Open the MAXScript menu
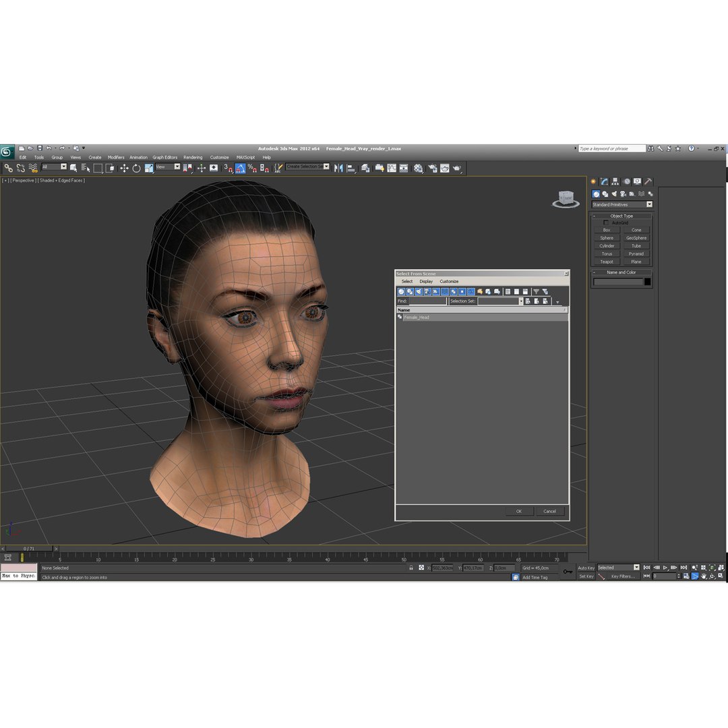This screenshot has height=728, width=728. click(x=245, y=157)
